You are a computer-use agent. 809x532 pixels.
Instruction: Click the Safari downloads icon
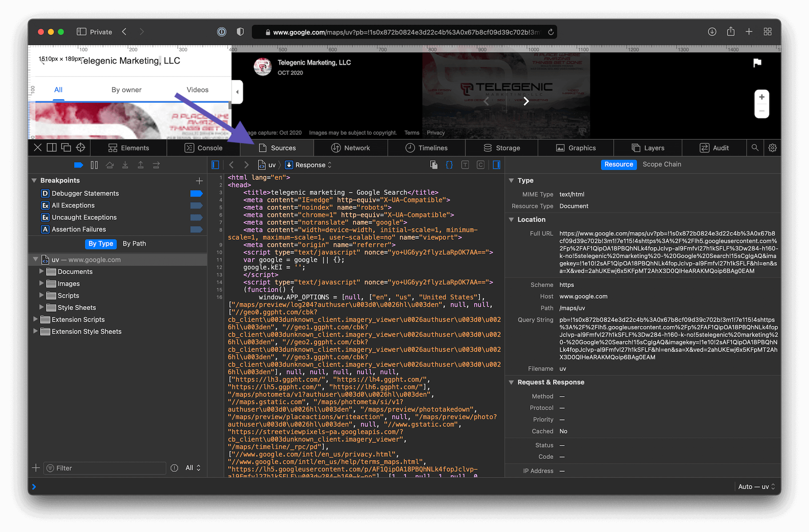[712, 32]
